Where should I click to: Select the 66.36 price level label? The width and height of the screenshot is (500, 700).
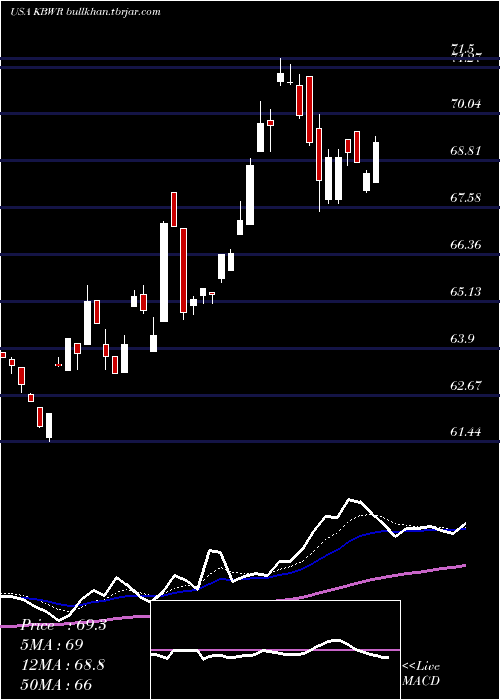pyautogui.click(x=466, y=245)
